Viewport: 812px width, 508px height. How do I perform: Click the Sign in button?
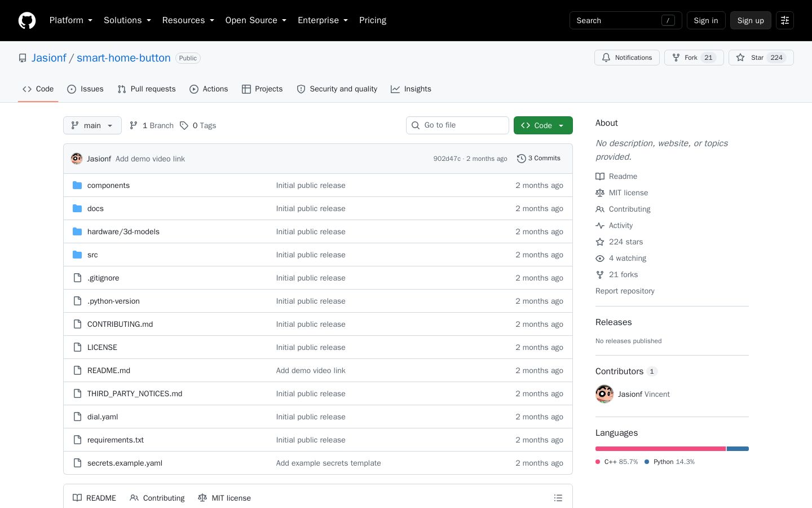pyautogui.click(x=706, y=20)
